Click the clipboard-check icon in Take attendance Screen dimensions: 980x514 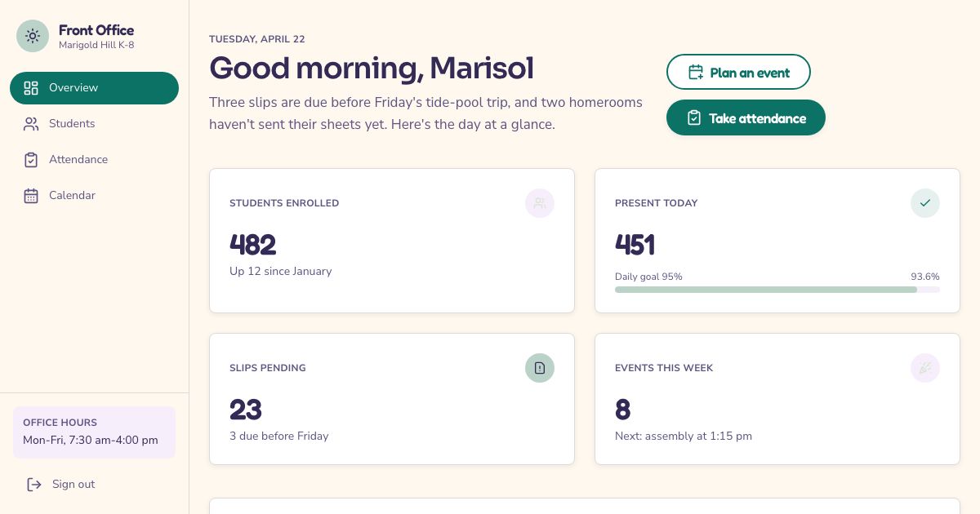pyautogui.click(x=694, y=118)
